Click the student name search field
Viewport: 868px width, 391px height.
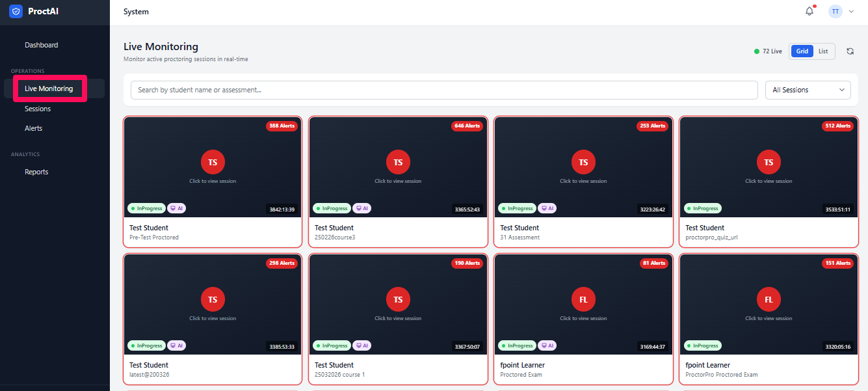444,90
